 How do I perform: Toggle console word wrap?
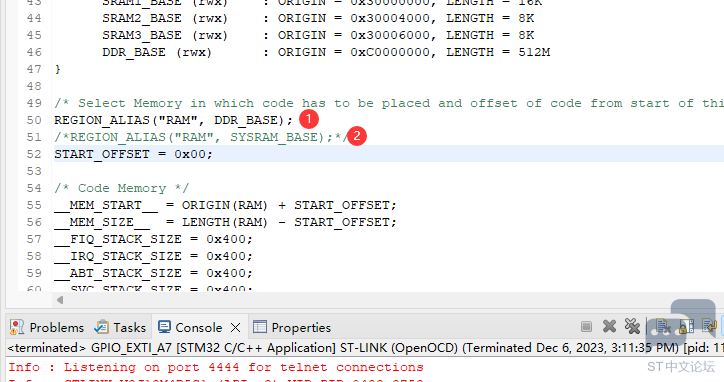[x=709, y=327]
